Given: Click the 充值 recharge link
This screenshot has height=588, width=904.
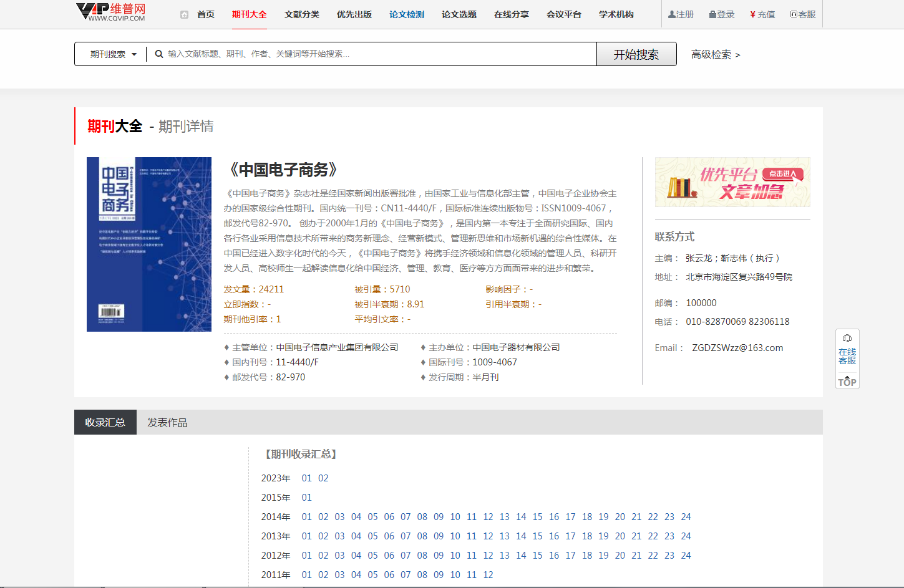Looking at the screenshot, I should coord(762,14).
